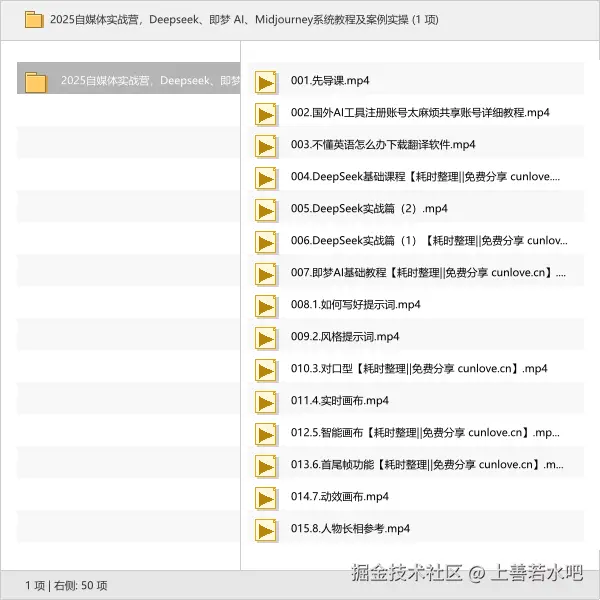
Task: Select file name 002.国外AI工具注册账号太麻烦共享账号详细教程.mp4
Action: (x=420, y=112)
